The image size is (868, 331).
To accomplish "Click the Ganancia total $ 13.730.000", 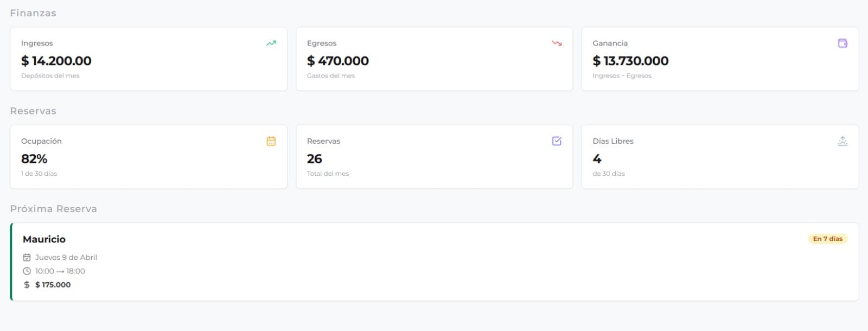I will [x=630, y=61].
